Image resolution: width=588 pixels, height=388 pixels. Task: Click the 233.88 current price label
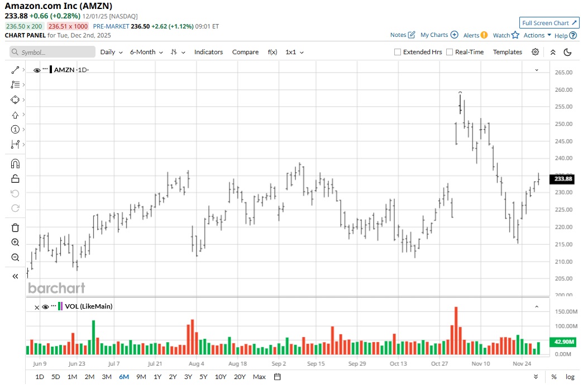562,179
